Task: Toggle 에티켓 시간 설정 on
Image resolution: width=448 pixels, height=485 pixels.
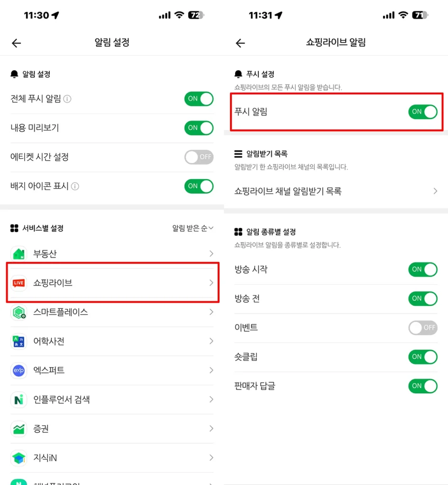Action: point(199,157)
